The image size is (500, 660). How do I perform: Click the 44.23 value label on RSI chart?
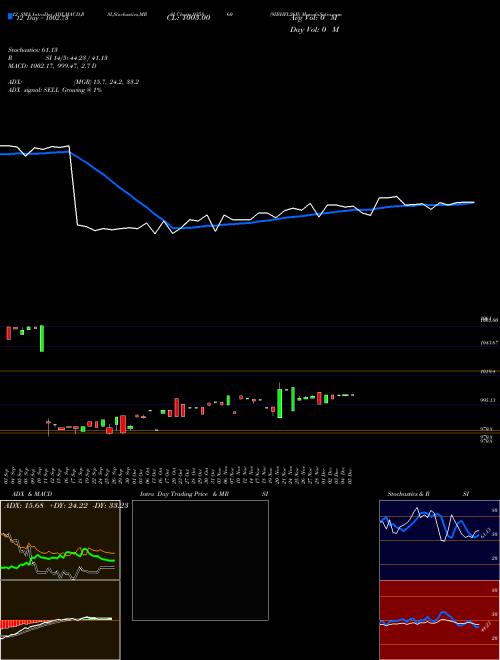[x=485, y=627]
